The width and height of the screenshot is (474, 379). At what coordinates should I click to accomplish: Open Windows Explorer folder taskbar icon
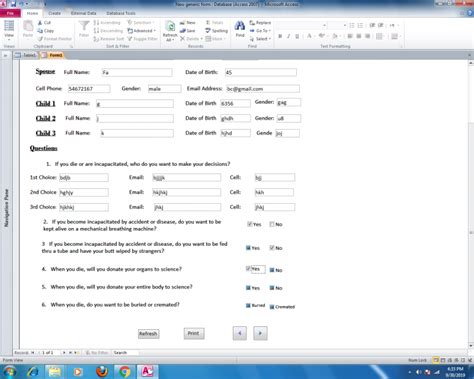pos(55,371)
